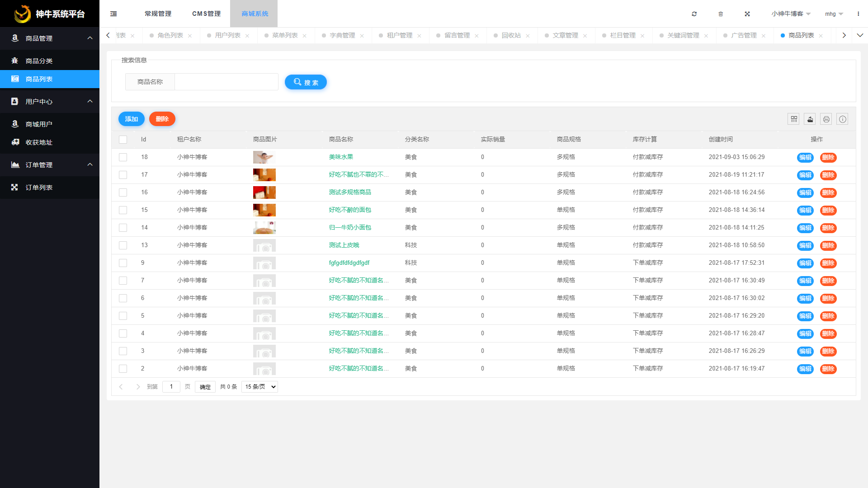Click the print icon above the product table
The image size is (868, 488).
[x=826, y=119]
